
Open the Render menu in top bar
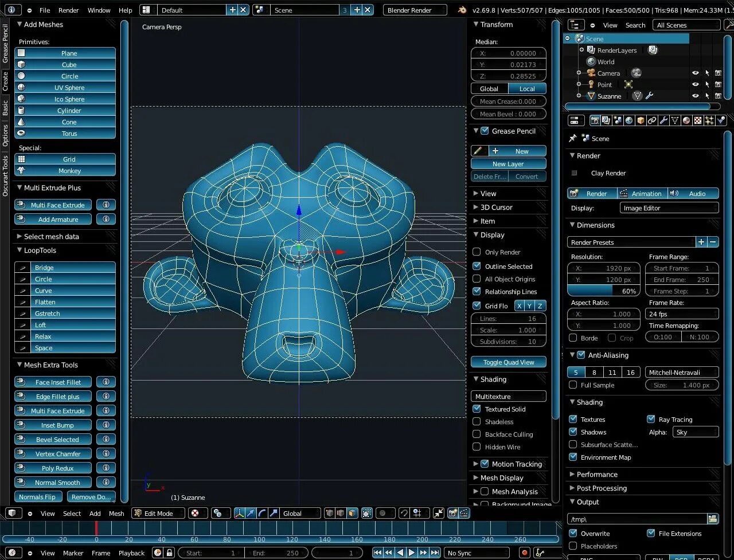point(69,10)
